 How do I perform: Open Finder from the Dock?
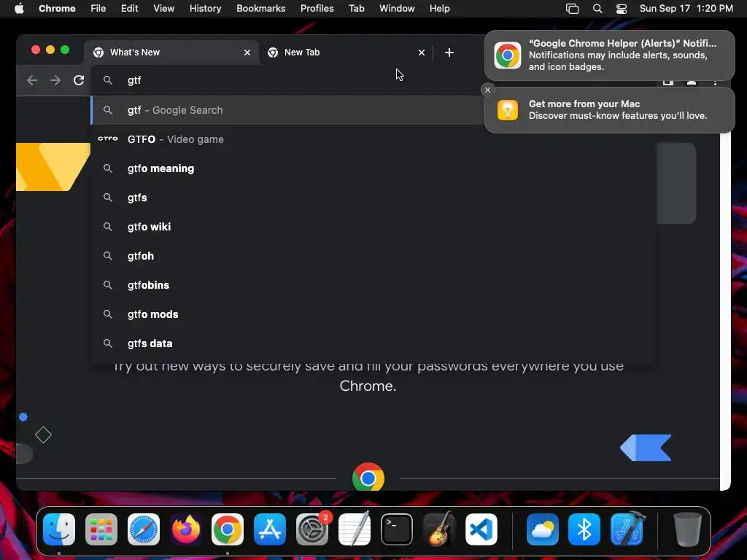click(59, 529)
